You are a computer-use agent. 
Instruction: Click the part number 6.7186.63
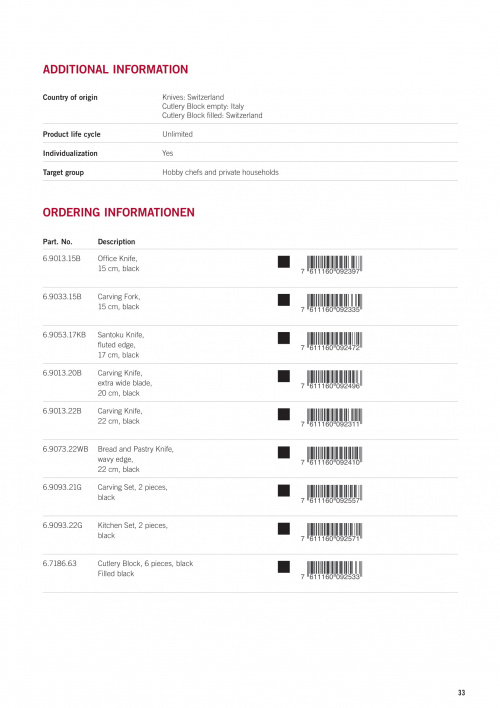pyautogui.click(x=60, y=564)
